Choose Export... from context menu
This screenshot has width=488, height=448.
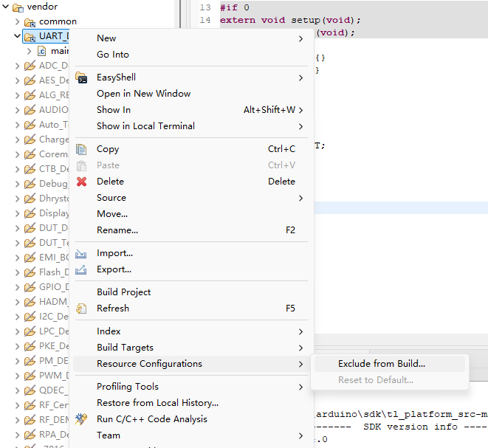191,269
